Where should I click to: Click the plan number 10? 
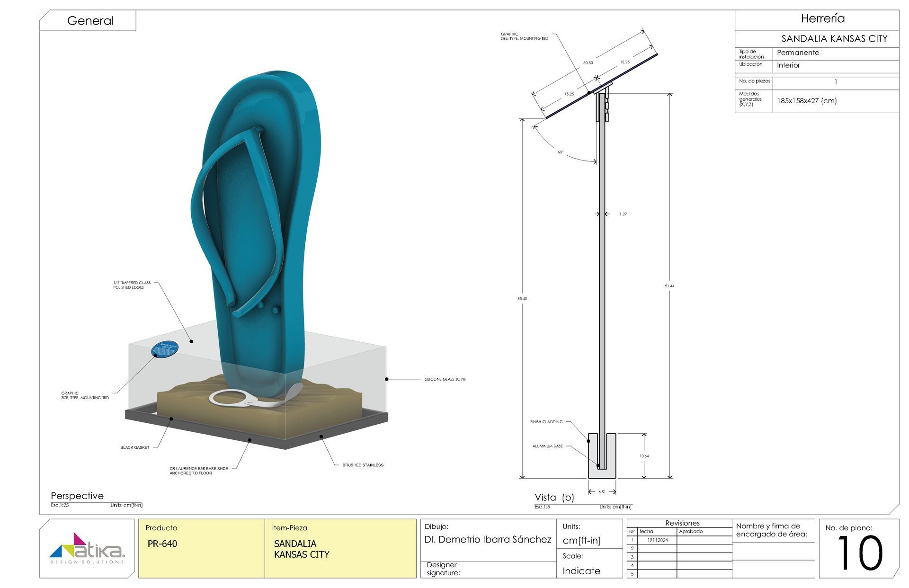click(x=859, y=553)
